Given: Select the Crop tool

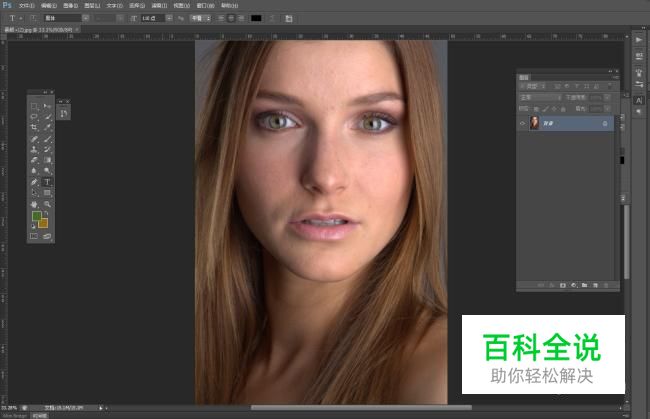Looking at the screenshot, I should (x=35, y=127).
